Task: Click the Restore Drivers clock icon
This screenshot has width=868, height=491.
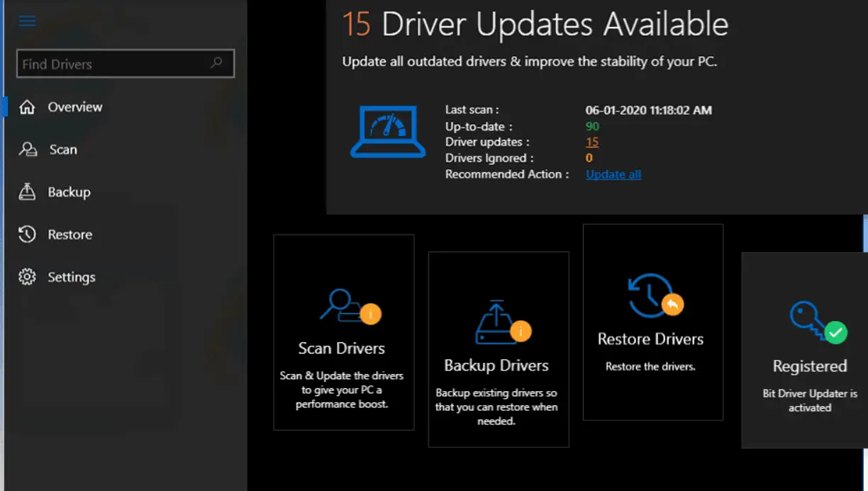Action: click(655, 295)
